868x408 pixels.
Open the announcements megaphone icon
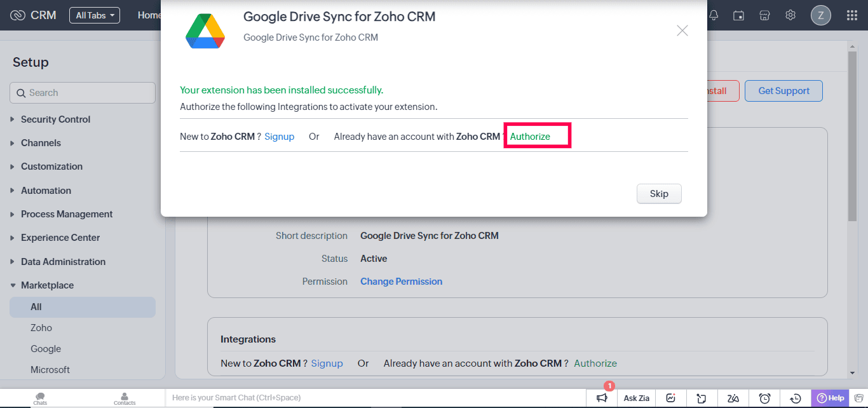pyautogui.click(x=602, y=398)
